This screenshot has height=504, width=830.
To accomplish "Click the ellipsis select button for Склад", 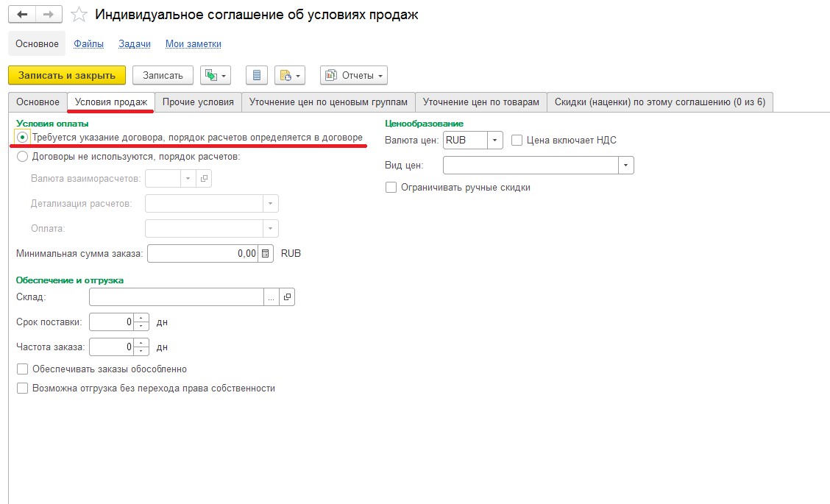I will coord(272,297).
